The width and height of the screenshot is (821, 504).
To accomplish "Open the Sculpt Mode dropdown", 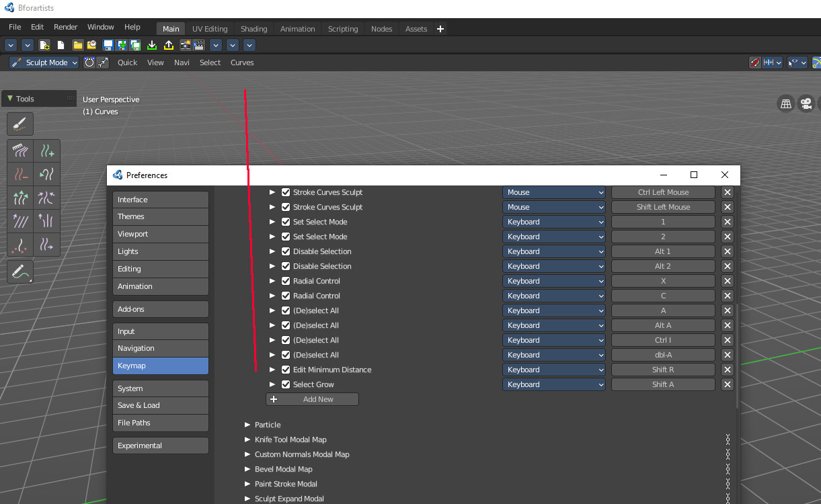I will [44, 62].
